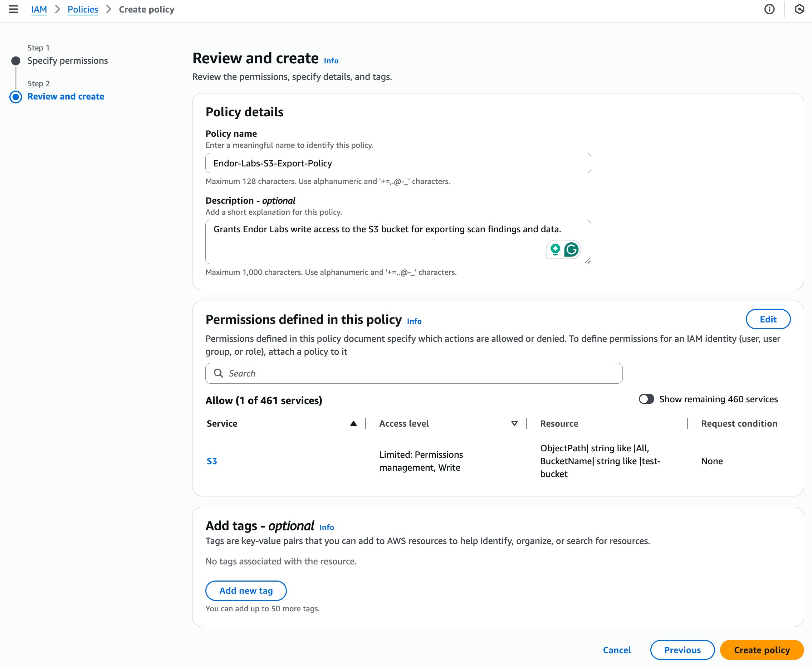Click inside the Policy name input field
The width and height of the screenshot is (812, 670).
click(398, 163)
